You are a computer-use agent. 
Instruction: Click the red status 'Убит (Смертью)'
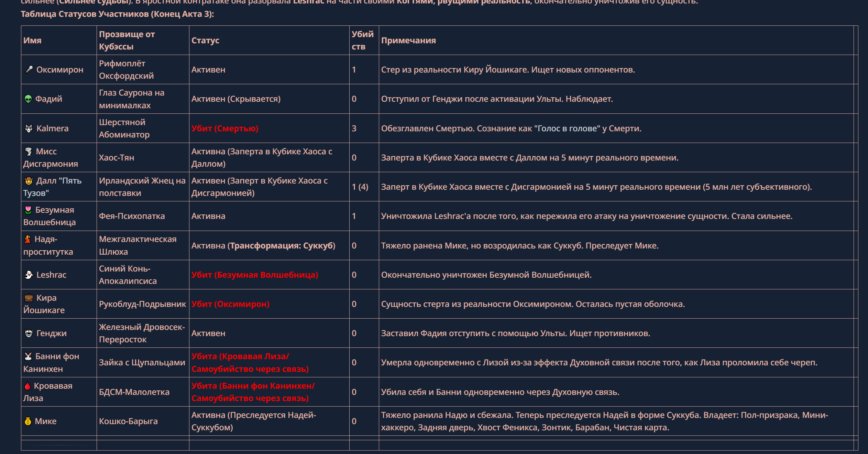tap(225, 129)
